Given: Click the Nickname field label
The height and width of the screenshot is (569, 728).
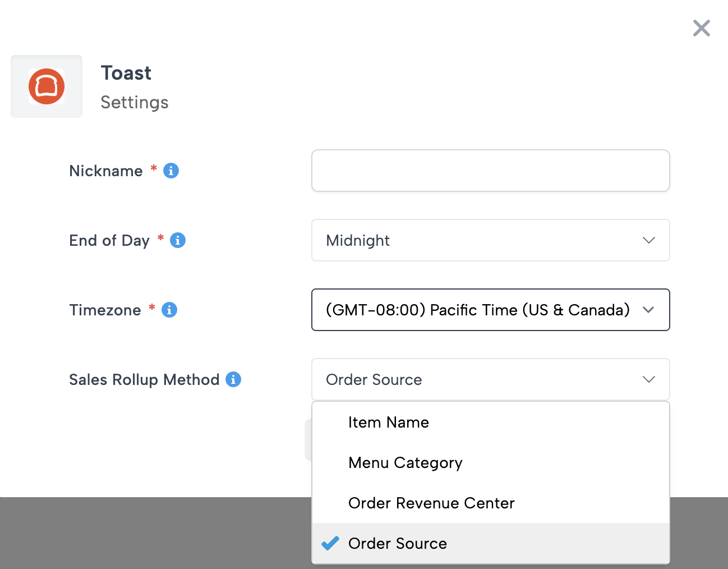Looking at the screenshot, I should pos(106,171).
